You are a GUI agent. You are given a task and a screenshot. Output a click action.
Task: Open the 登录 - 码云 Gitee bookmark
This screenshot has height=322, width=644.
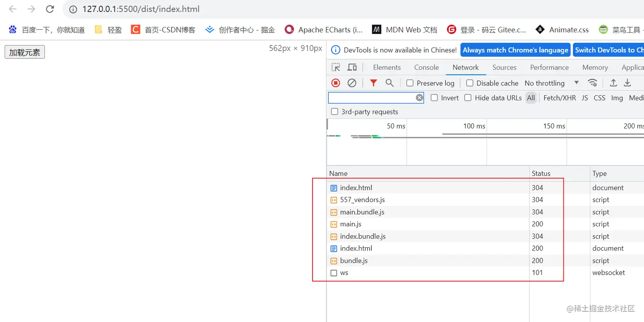click(486, 30)
